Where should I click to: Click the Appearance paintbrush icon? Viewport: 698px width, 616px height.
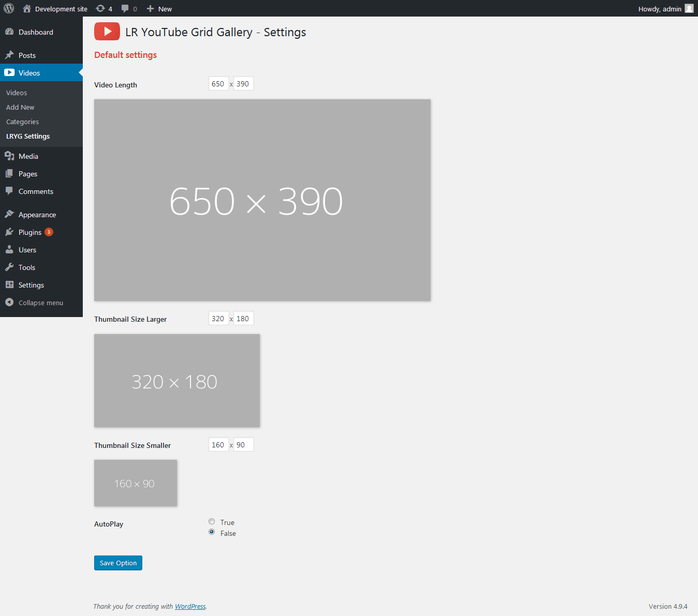(x=9, y=214)
